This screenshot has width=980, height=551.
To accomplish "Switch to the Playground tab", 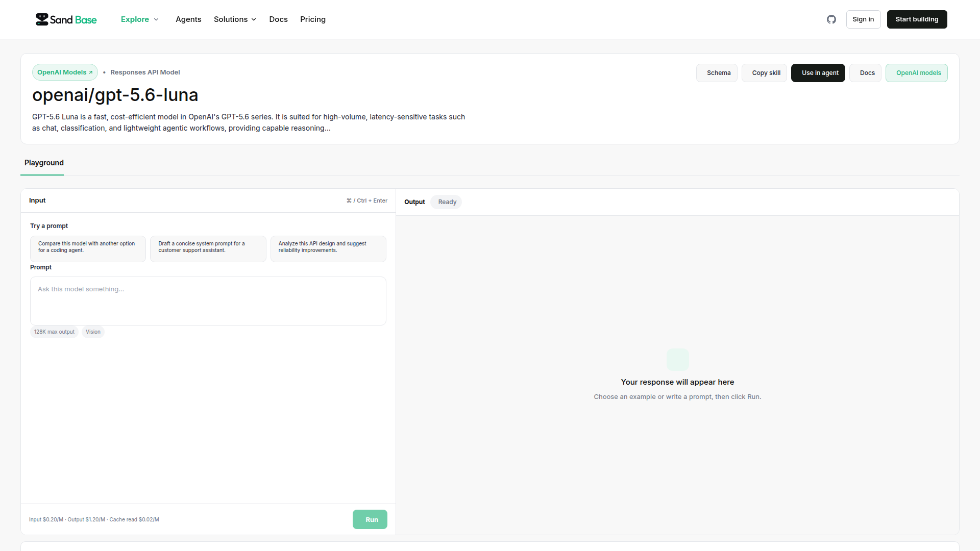I will tap(44, 163).
